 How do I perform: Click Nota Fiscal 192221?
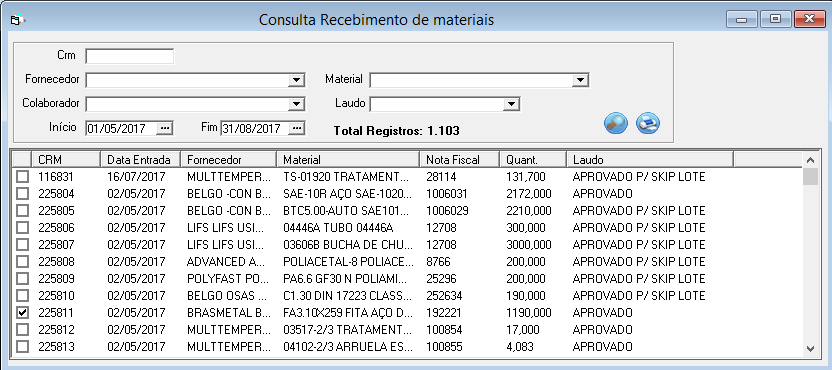tap(444, 313)
